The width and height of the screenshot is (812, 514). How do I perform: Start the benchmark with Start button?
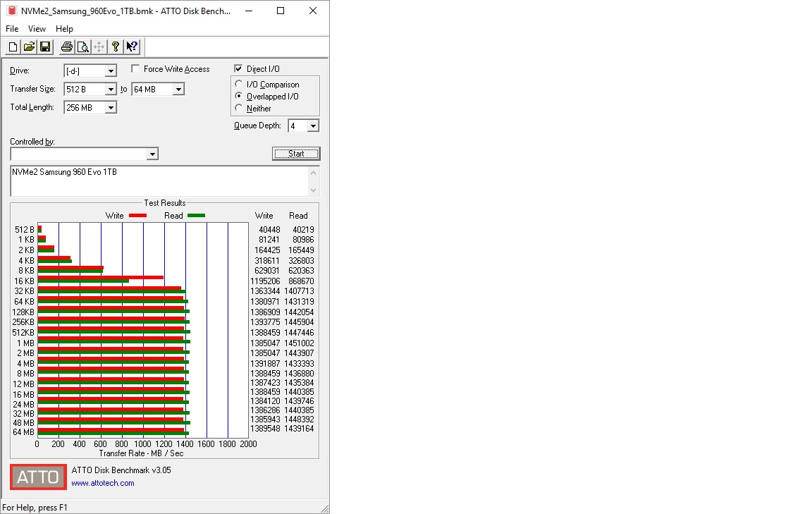(296, 154)
